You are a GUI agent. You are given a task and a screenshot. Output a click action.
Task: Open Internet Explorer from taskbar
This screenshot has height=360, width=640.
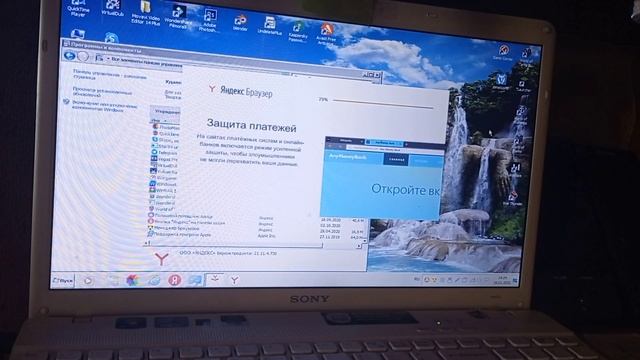pyautogui.click(x=154, y=280)
